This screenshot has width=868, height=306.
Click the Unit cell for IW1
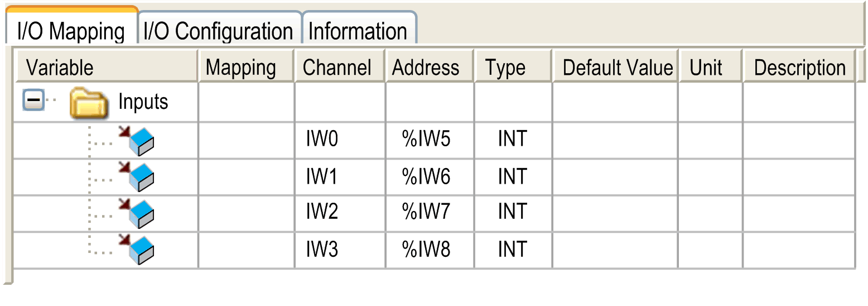click(x=710, y=177)
